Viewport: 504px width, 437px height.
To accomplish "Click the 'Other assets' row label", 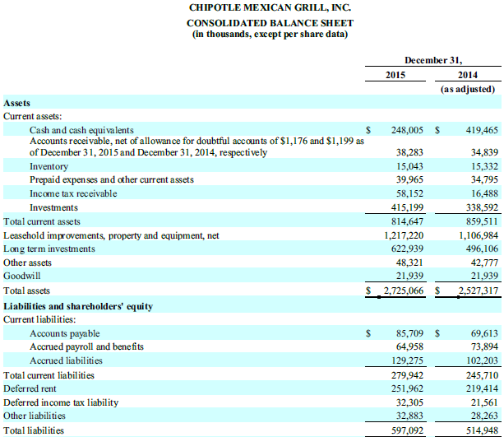I will click(27, 263).
